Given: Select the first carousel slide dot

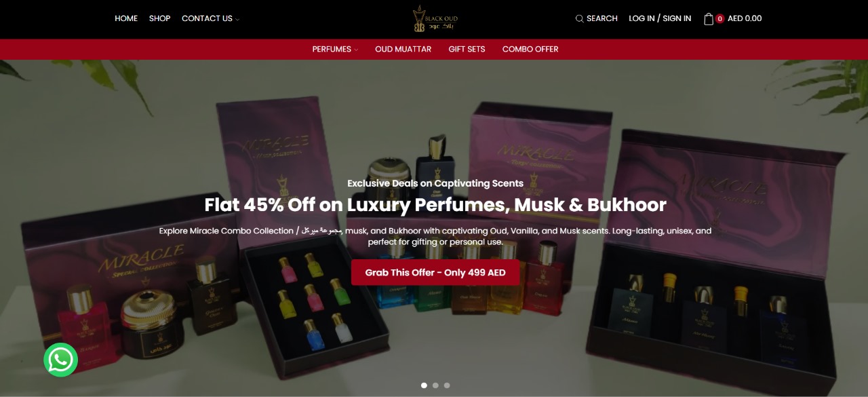Looking at the screenshot, I should (425, 385).
